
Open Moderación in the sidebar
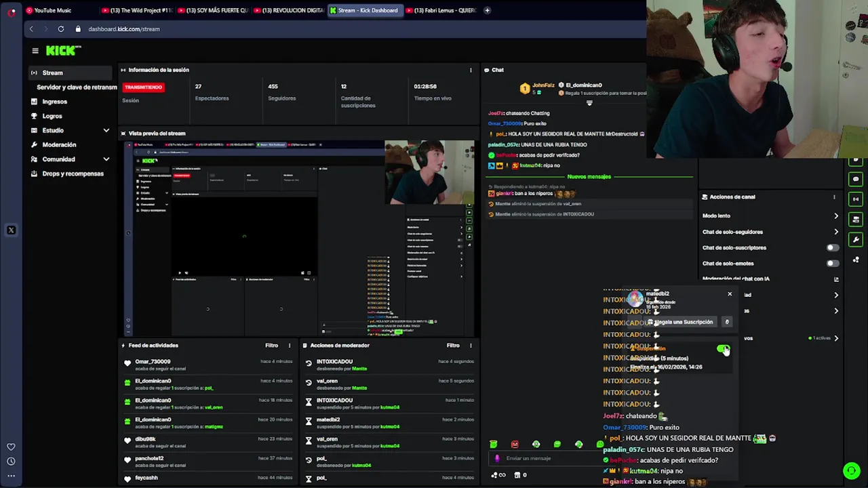(x=60, y=144)
